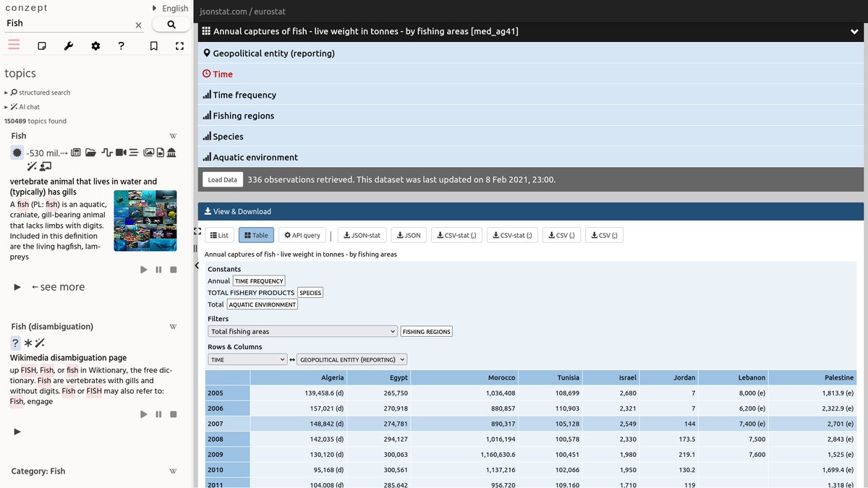
Task: Click the bookmark icon
Action: [154, 46]
